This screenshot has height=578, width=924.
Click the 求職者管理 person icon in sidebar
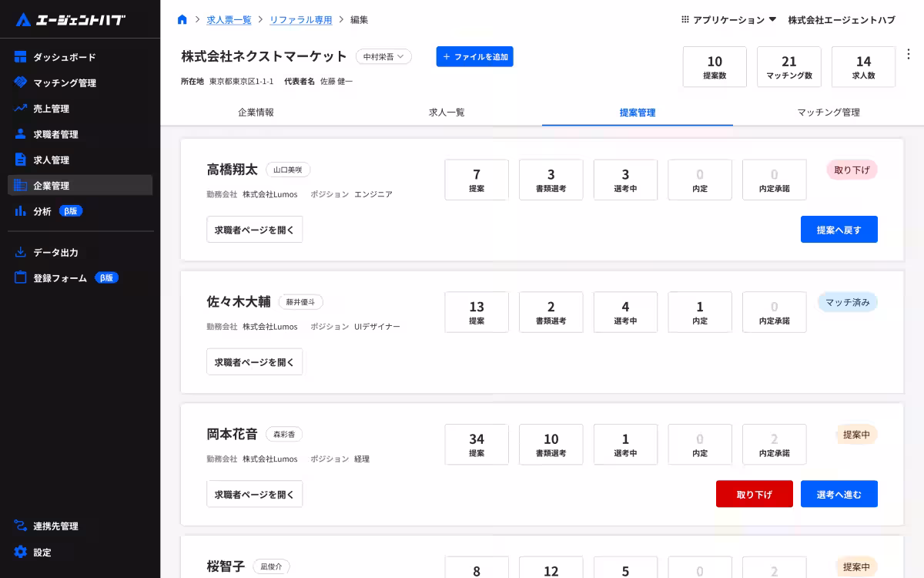pyautogui.click(x=21, y=133)
